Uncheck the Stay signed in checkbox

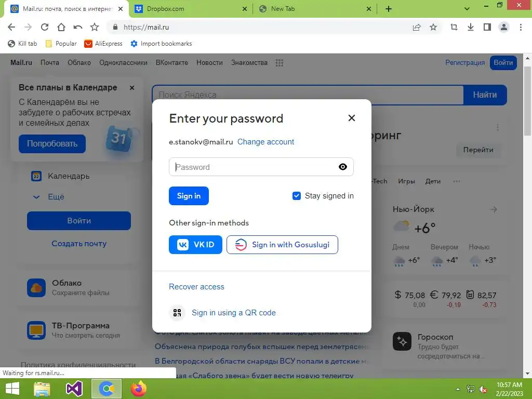coord(296,196)
